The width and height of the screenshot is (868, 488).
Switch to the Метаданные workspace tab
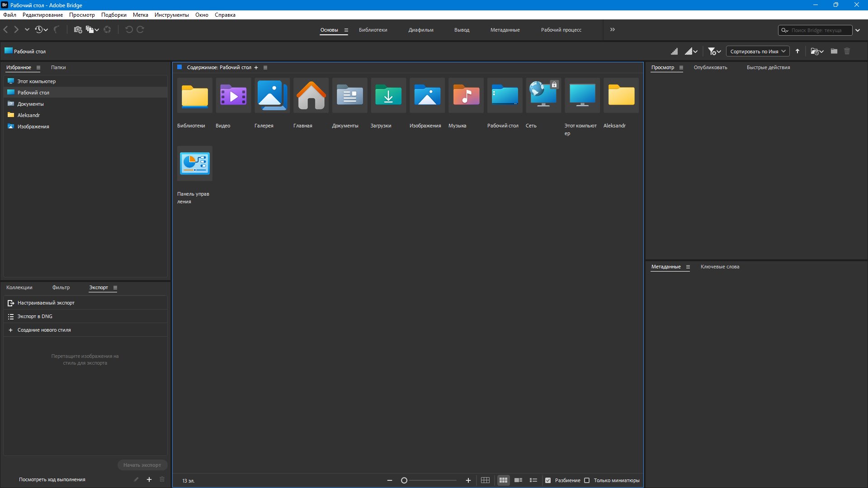(x=505, y=30)
